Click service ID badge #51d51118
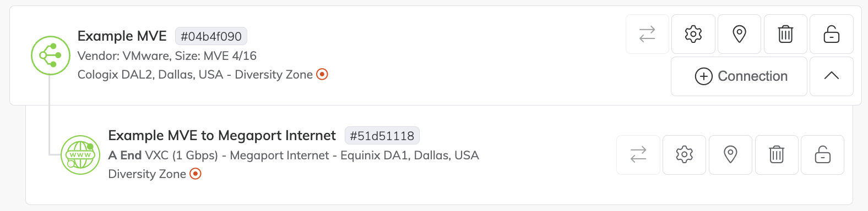Screen dimensions: 868x211 (x=382, y=136)
